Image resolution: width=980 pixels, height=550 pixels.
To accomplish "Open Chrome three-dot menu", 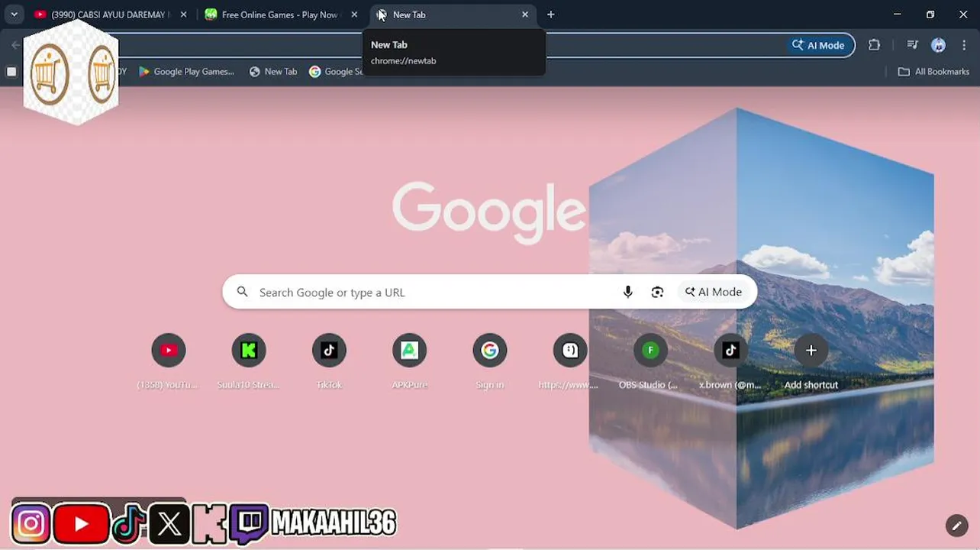I will tap(965, 45).
